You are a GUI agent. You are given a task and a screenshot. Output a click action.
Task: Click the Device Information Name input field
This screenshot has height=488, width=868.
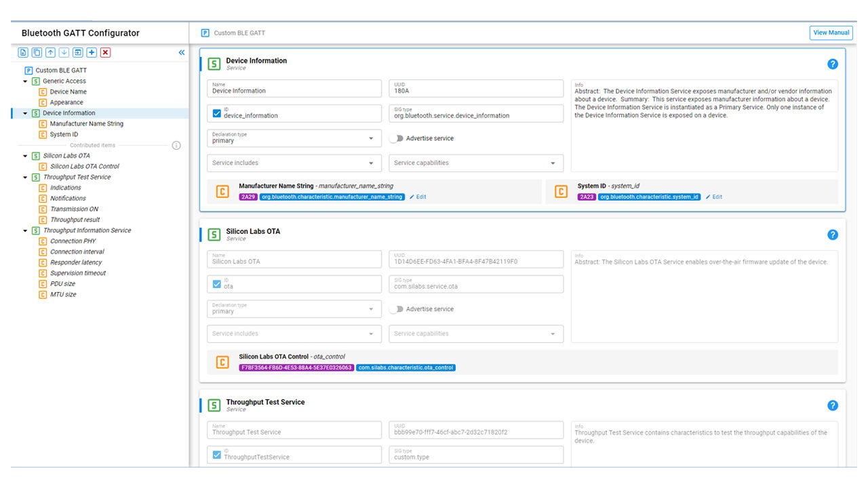[x=294, y=89]
